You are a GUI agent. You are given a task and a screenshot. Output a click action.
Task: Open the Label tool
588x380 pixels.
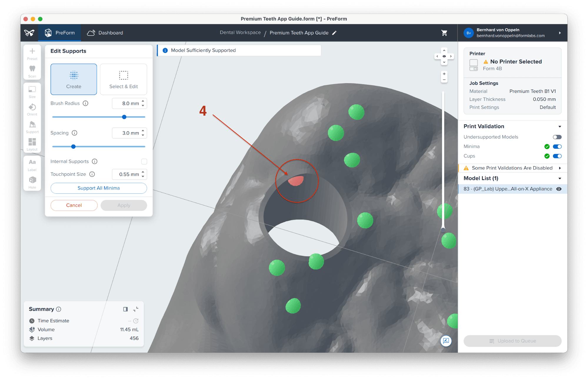click(x=32, y=165)
